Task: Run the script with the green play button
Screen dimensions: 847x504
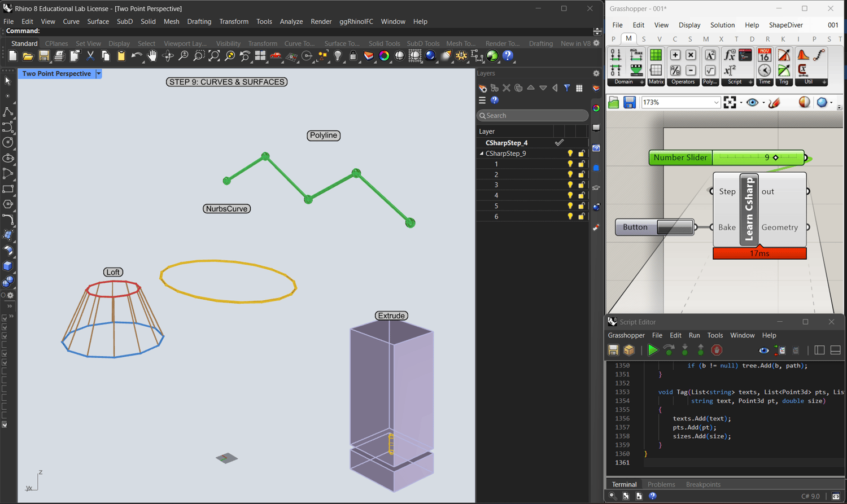Action: pyautogui.click(x=653, y=350)
